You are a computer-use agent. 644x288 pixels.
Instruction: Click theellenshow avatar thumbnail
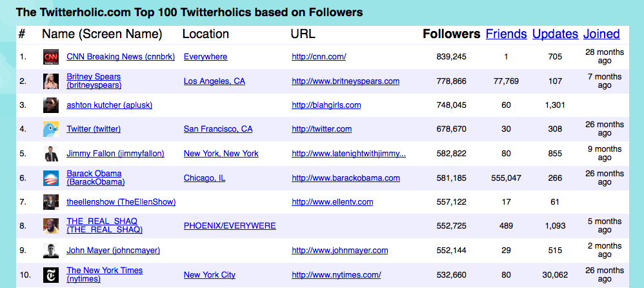point(51,201)
